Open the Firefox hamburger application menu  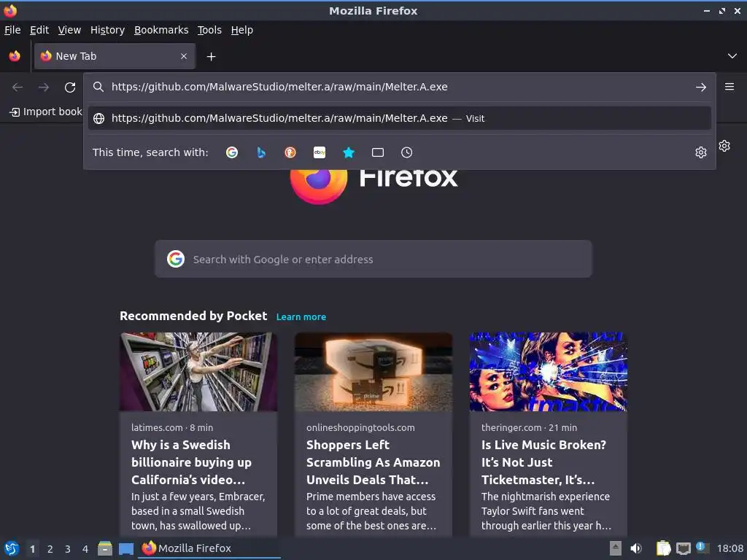pyautogui.click(x=729, y=87)
